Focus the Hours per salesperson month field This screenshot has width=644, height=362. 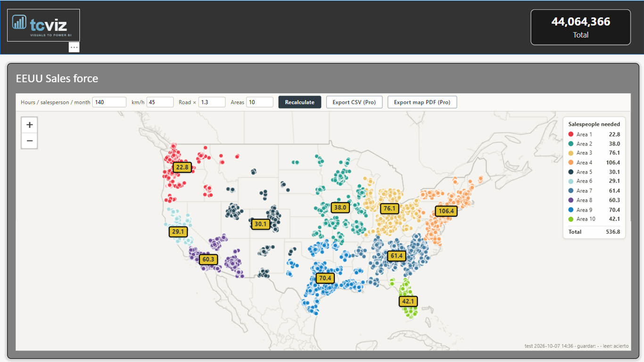click(x=109, y=102)
